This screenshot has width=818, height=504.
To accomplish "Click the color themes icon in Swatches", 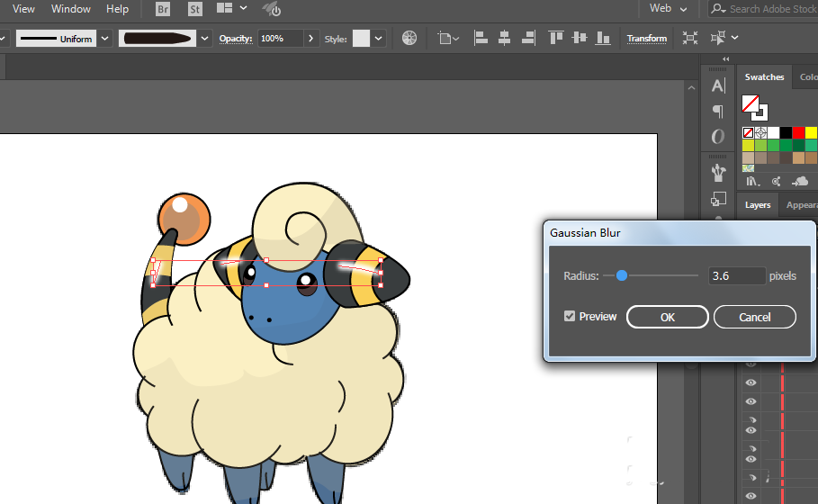I will click(777, 182).
